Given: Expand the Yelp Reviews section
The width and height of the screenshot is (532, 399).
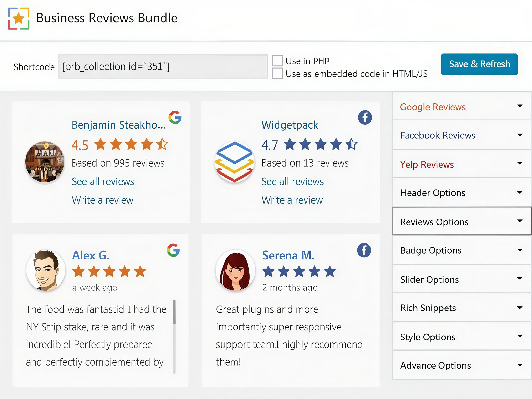Looking at the screenshot, I should 462,164.
